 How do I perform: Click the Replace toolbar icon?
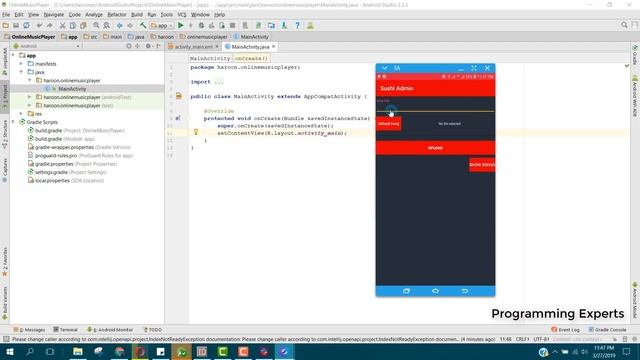(x=107, y=25)
